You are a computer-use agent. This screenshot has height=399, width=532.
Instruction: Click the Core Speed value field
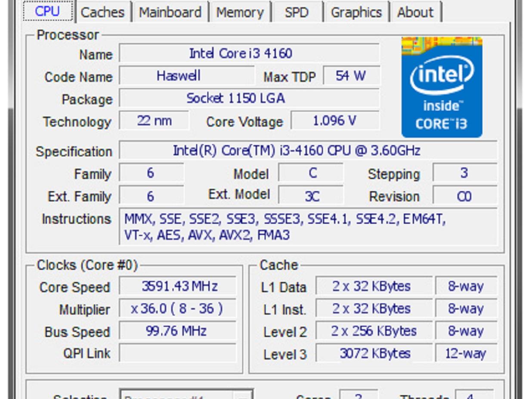pos(177,286)
